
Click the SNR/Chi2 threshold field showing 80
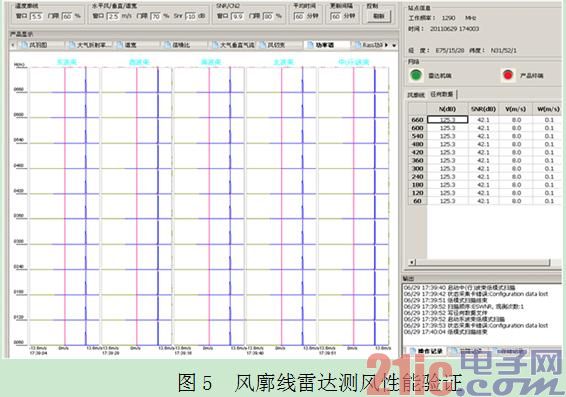point(268,16)
